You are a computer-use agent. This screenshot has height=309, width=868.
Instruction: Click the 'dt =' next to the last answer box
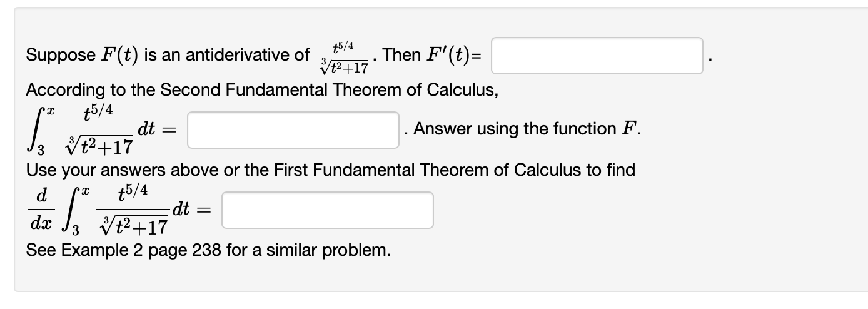(191, 210)
